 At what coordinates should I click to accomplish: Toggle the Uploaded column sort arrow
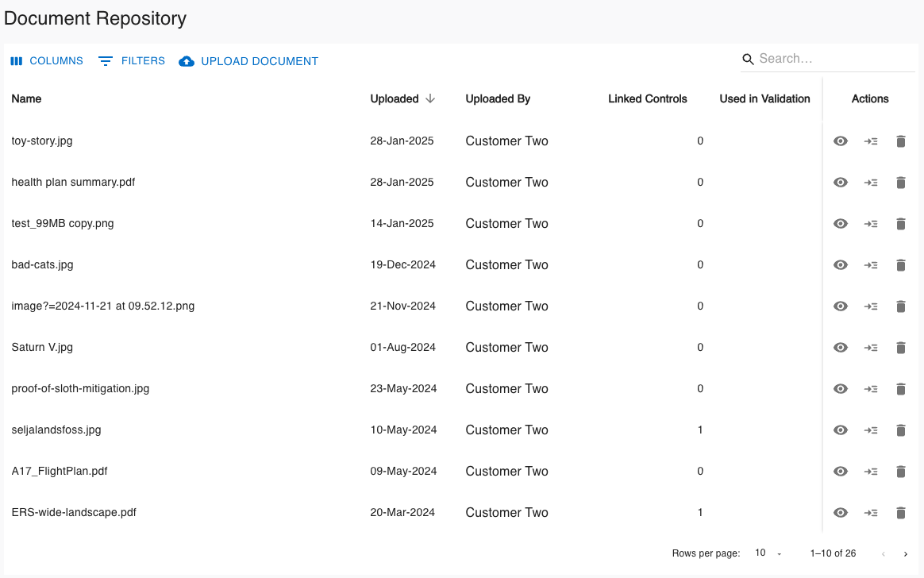coord(429,98)
